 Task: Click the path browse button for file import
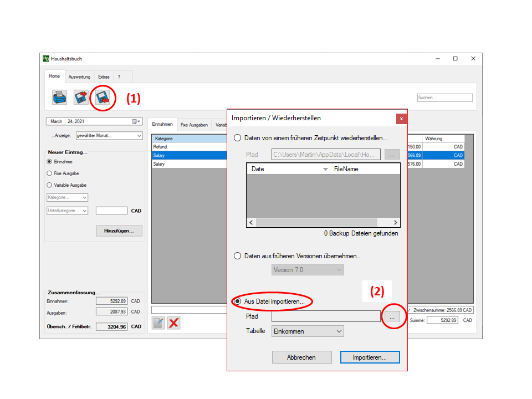(392, 316)
